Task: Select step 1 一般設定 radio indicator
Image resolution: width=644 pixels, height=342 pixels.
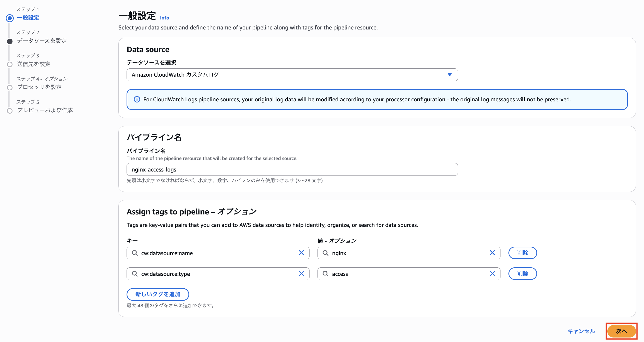Action: 10,18
